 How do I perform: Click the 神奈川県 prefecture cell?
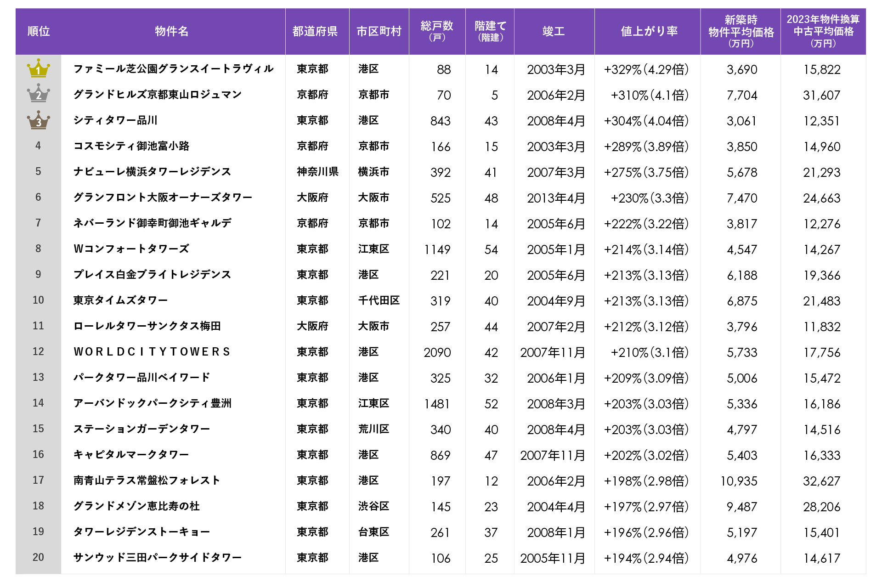pos(318,172)
